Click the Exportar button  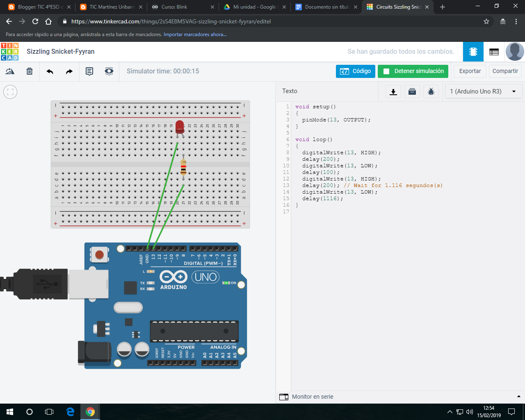pos(470,71)
